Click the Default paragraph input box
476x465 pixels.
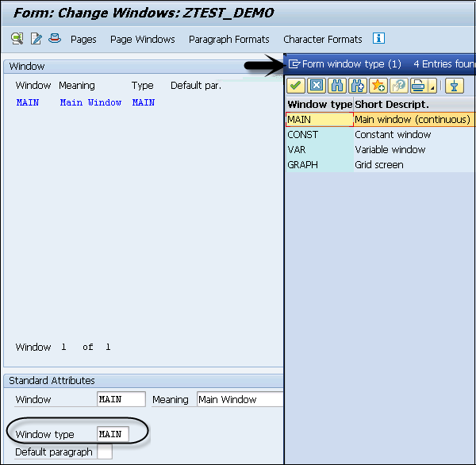click(104, 452)
